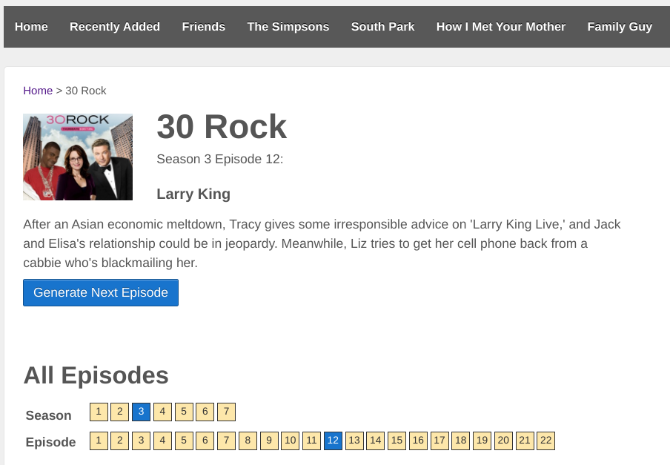Viewport: 670px width, 465px height.
Task: Open Friends in the top navigation
Action: 203,27
